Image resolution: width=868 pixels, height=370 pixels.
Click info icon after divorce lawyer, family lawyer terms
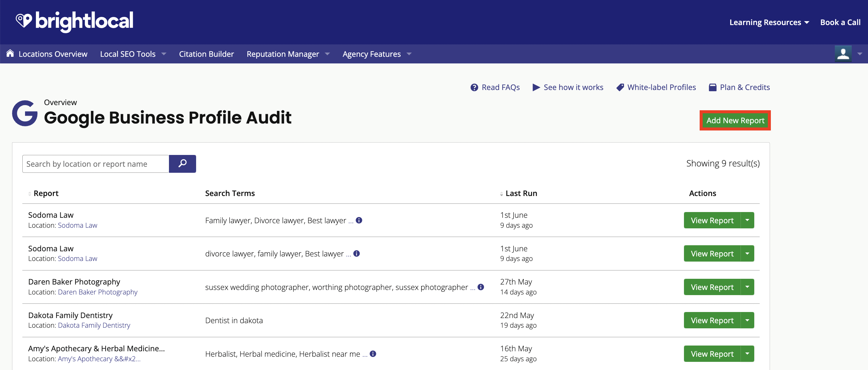[357, 253]
